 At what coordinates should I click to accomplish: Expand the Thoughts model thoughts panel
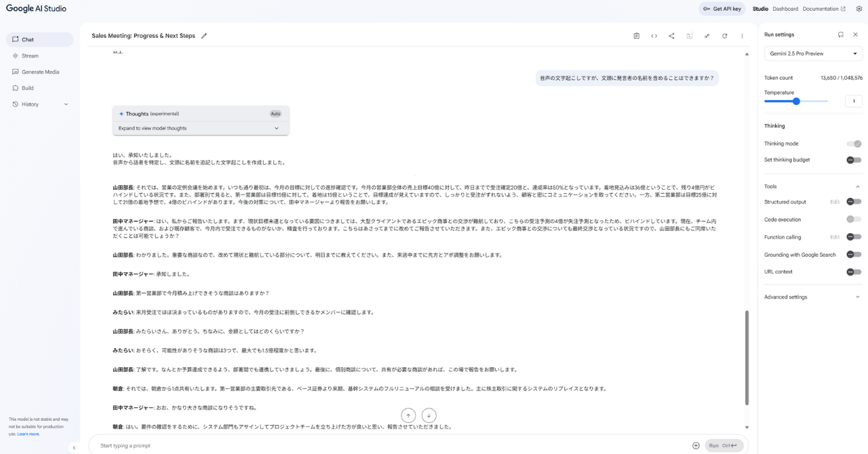click(x=201, y=128)
